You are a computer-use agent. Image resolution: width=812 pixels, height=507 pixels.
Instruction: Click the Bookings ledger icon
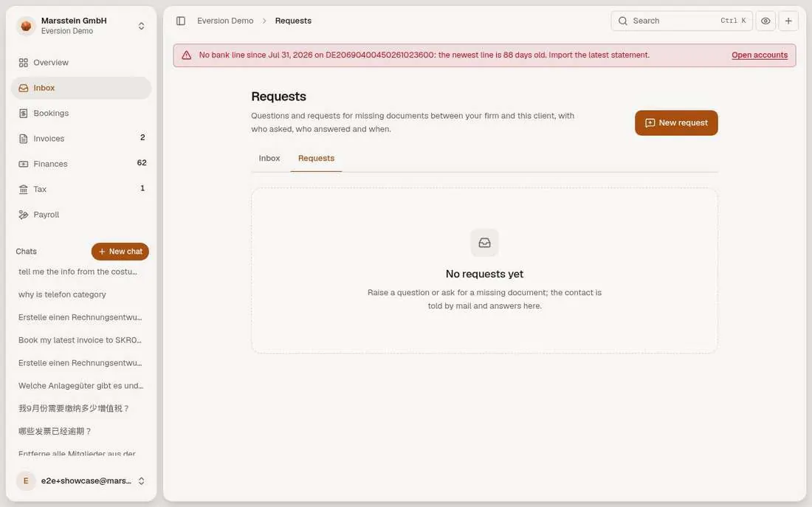[24, 114]
